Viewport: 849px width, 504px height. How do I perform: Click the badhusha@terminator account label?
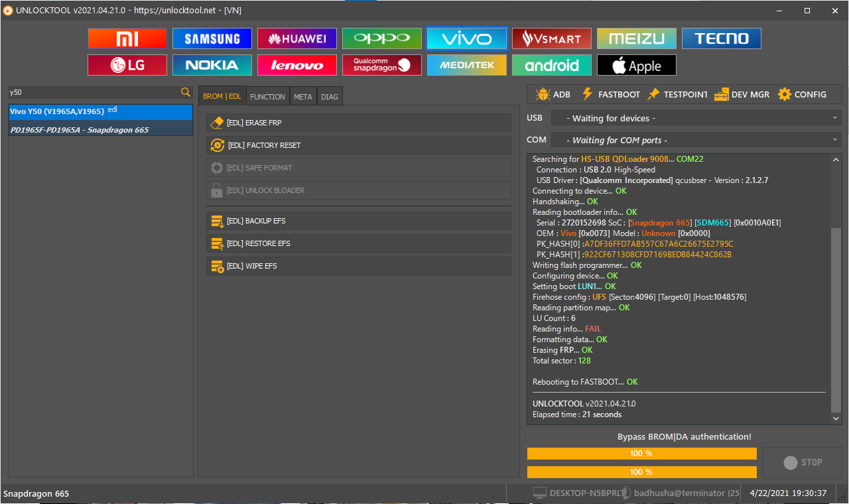point(686,493)
